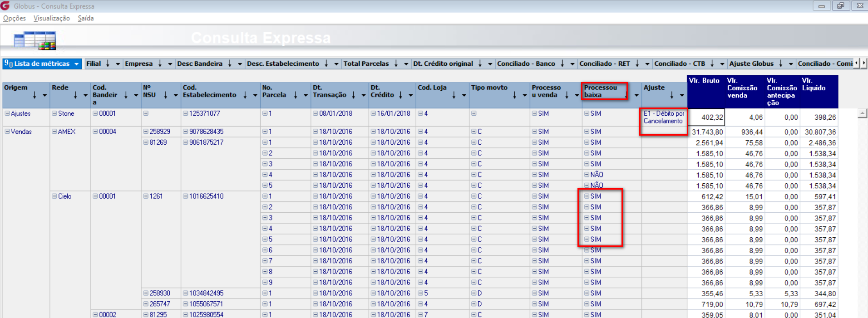
Task: Click the Globus application logo icon
Action: coord(5,6)
